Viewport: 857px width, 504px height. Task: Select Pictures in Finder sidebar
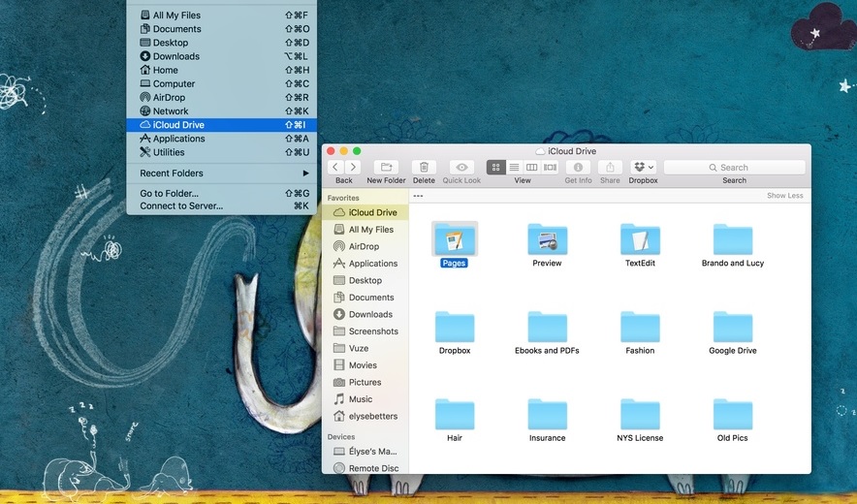click(365, 382)
